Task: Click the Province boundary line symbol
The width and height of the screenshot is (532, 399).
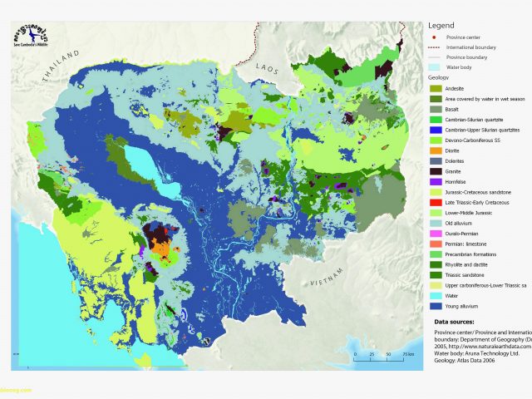Action: click(435, 57)
